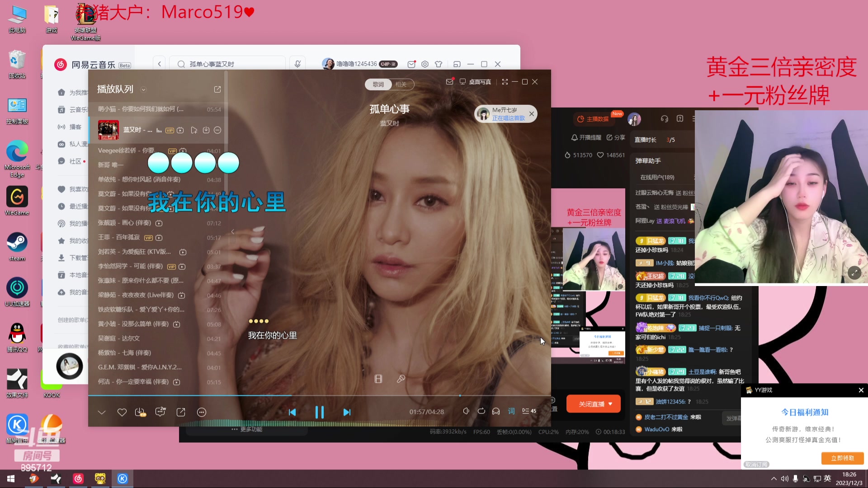Select the 歌词 tab
868x488 pixels.
pos(378,84)
